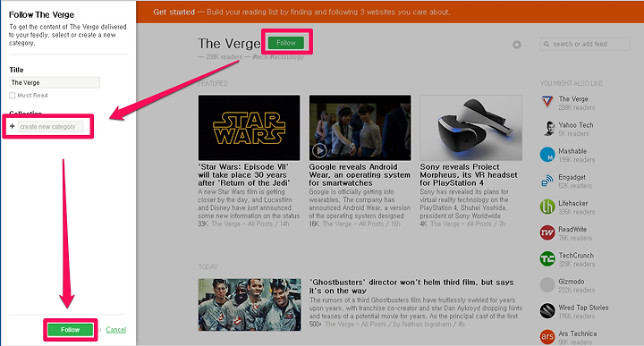The height and width of the screenshot is (346, 644).
Task: Click The Verge page title
Action: [229, 44]
